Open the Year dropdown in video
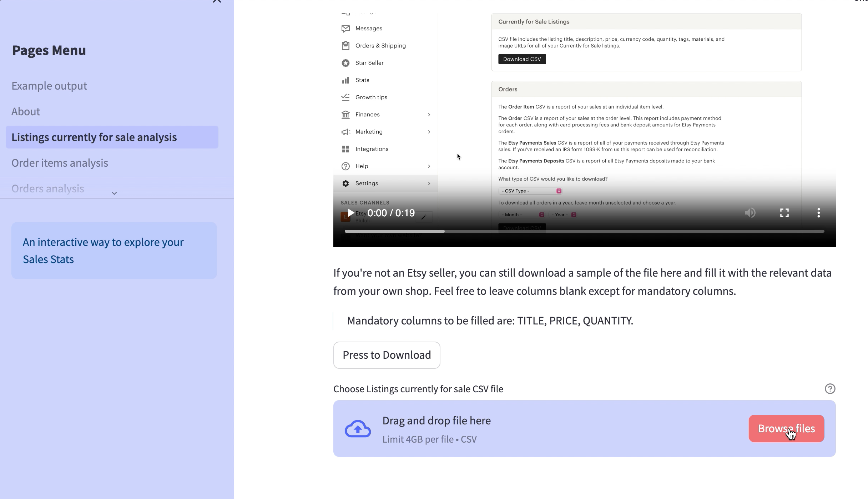 click(x=562, y=215)
